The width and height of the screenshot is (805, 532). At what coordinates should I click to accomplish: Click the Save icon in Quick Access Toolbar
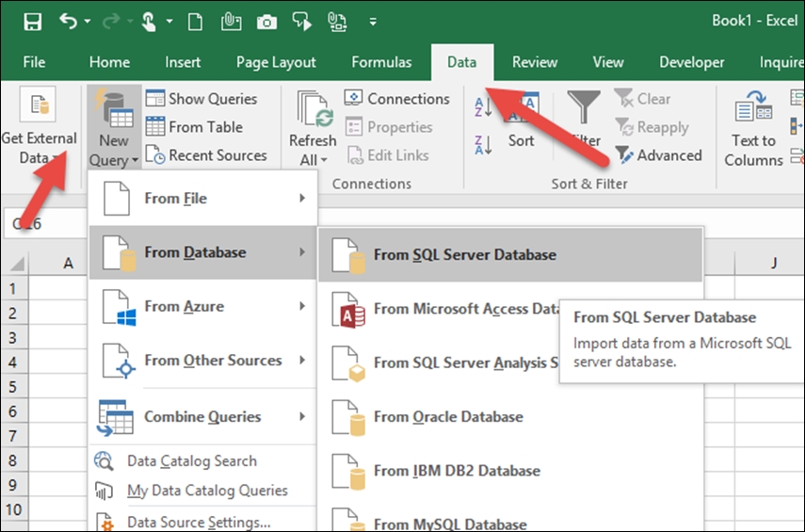pyautogui.click(x=32, y=21)
